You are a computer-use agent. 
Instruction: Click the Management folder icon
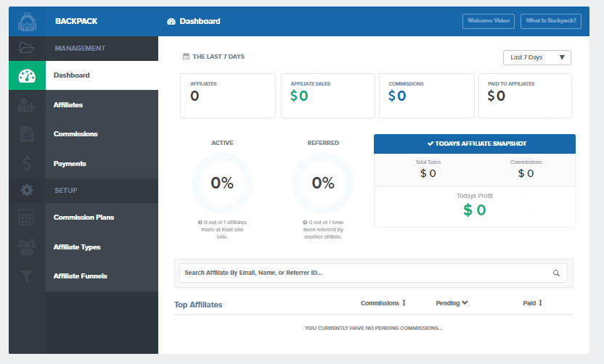[27, 48]
